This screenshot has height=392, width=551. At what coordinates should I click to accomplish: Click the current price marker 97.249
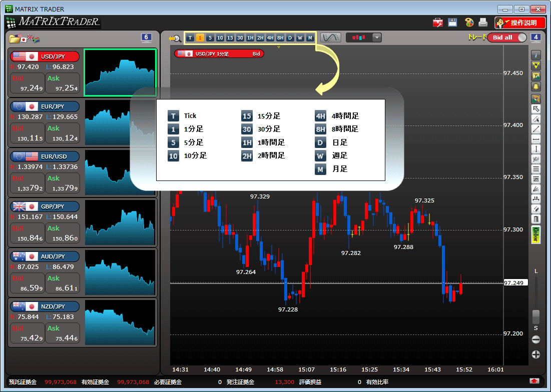[x=515, y=283]
